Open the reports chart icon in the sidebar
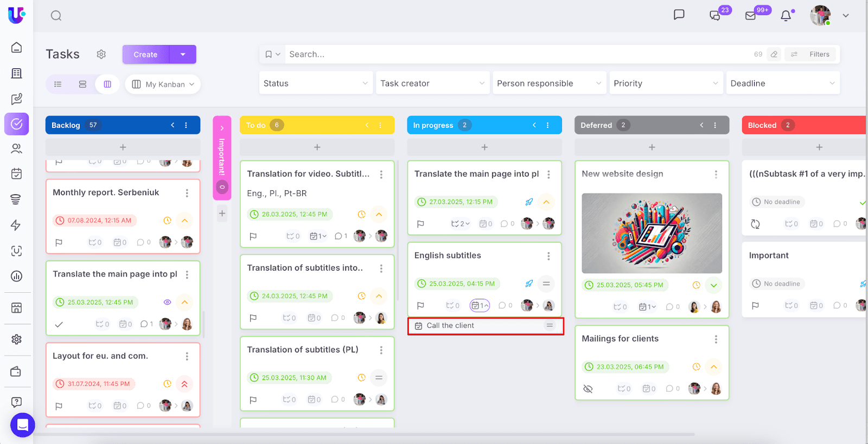This screenshot has width=868, height=444. point(17,276)
